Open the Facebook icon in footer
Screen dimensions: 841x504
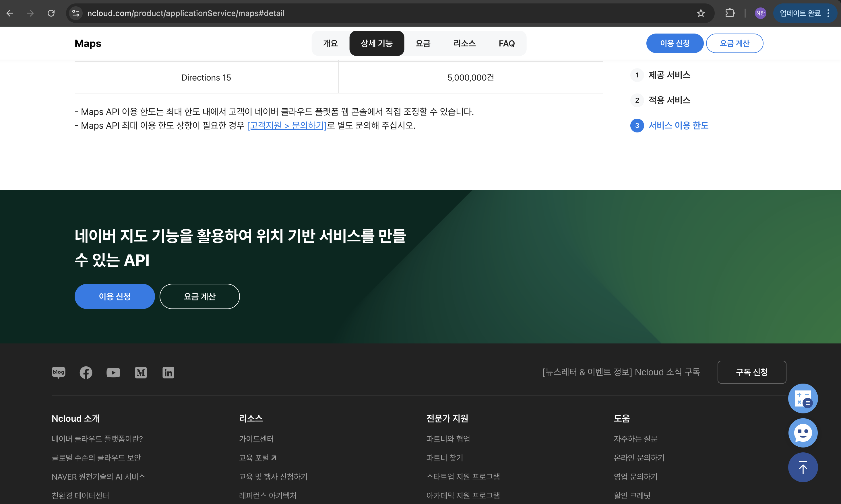(86, 373)
